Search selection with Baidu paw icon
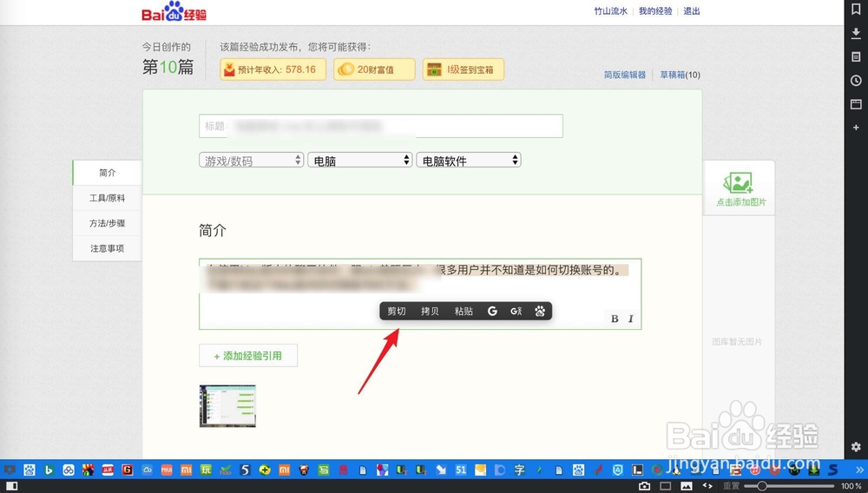Viewport: 868px width, 493px height. (540, 311)
